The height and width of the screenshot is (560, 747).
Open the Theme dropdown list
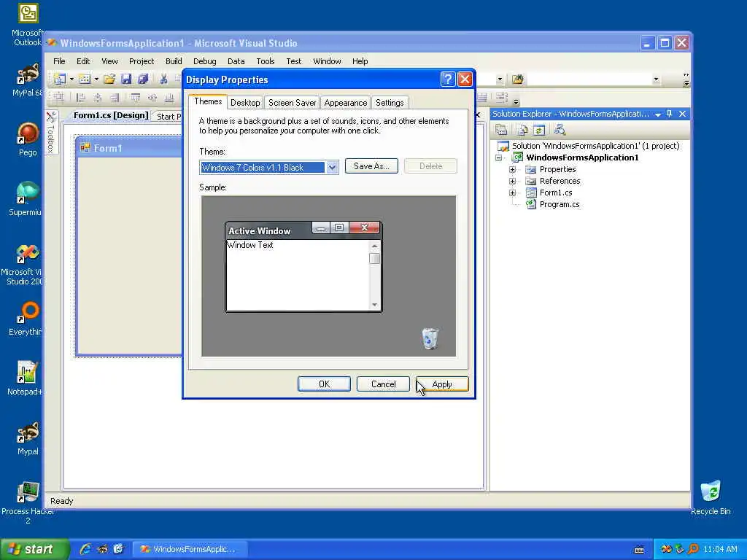(x=332, y=167)
